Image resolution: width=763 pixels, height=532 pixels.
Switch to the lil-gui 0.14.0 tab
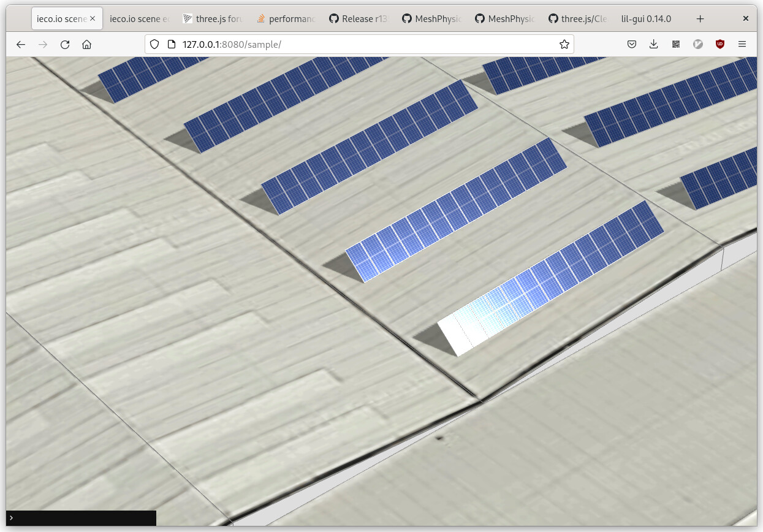point(645,19)
